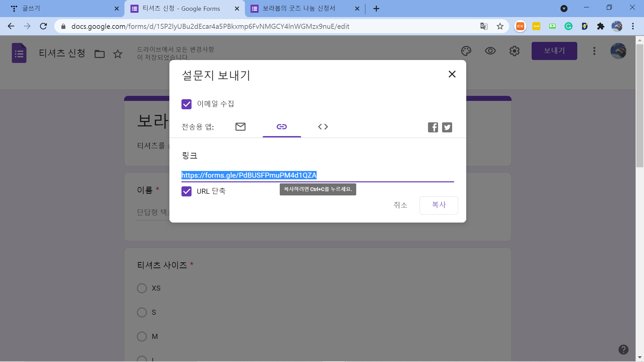Screen dimensions: 644x362
Task: Uncheck the 이메일 수집 checkbox
Action: point(186,104)
